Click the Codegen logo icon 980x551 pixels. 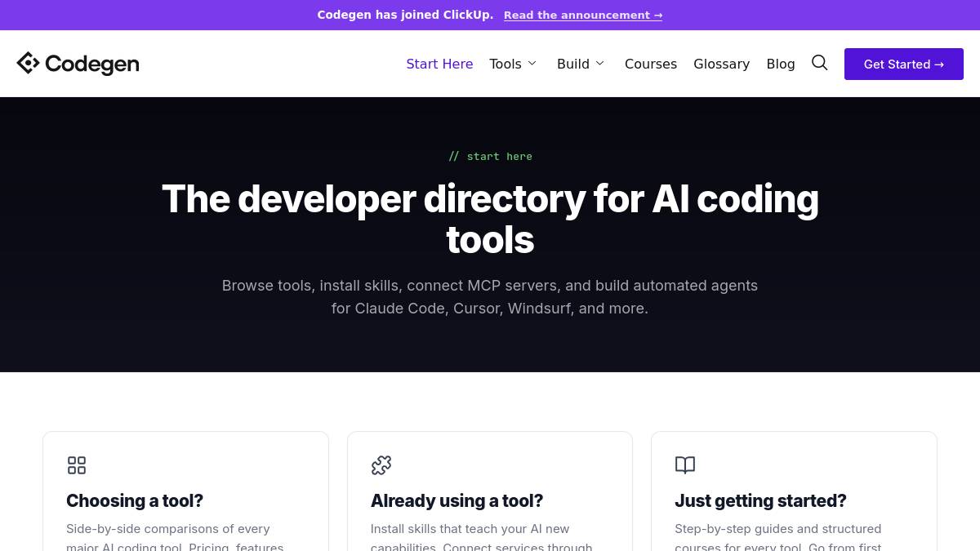point(28,63)
